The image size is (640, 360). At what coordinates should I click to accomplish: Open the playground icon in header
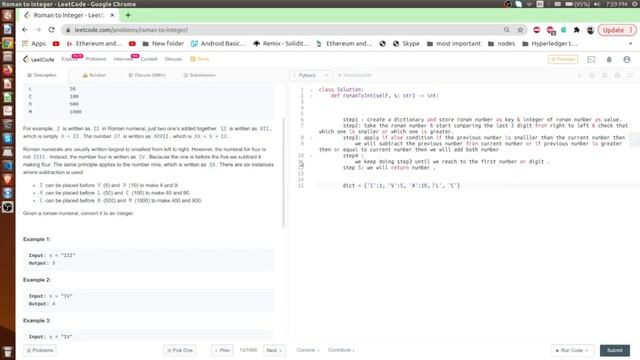tap(591, 60)
